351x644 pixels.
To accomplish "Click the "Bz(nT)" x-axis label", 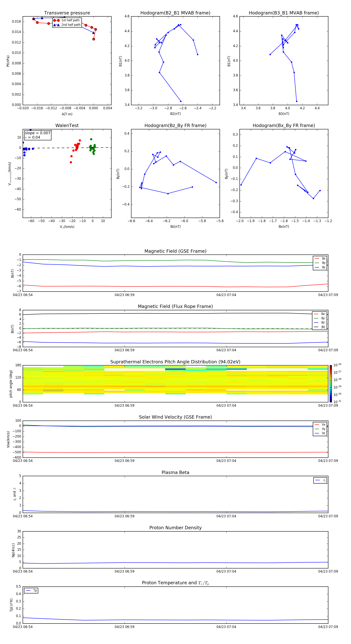I will [x=175, y=227].
